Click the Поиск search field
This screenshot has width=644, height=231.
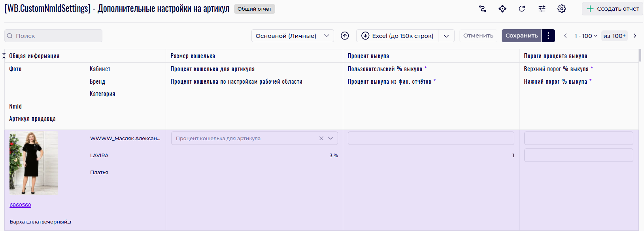(x=53, y=36)
